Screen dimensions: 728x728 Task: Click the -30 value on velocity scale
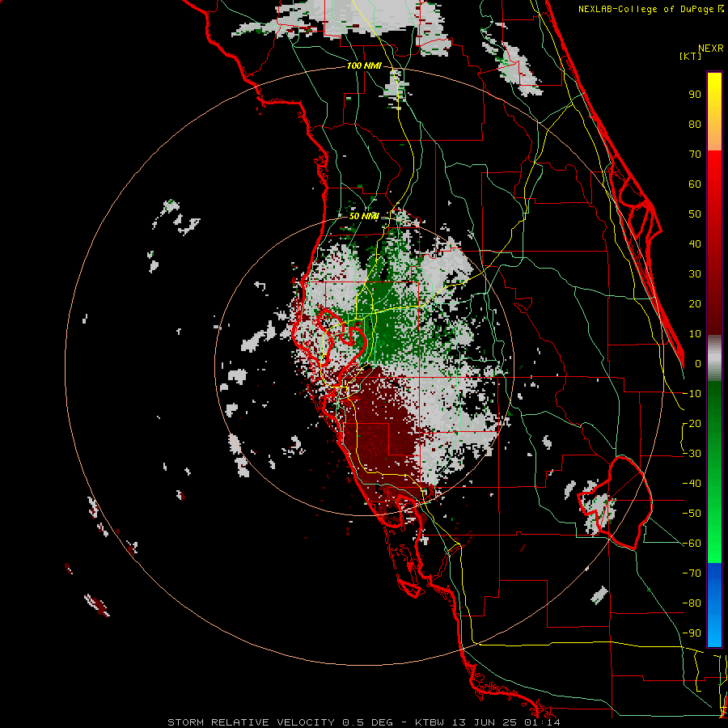(x=692, y=454)
